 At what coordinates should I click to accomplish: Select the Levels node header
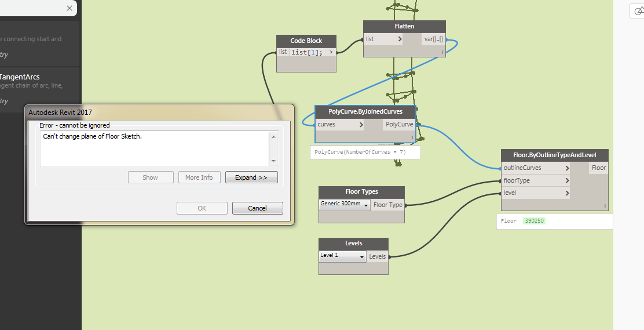pyautogui.click(x=354, y=243)
